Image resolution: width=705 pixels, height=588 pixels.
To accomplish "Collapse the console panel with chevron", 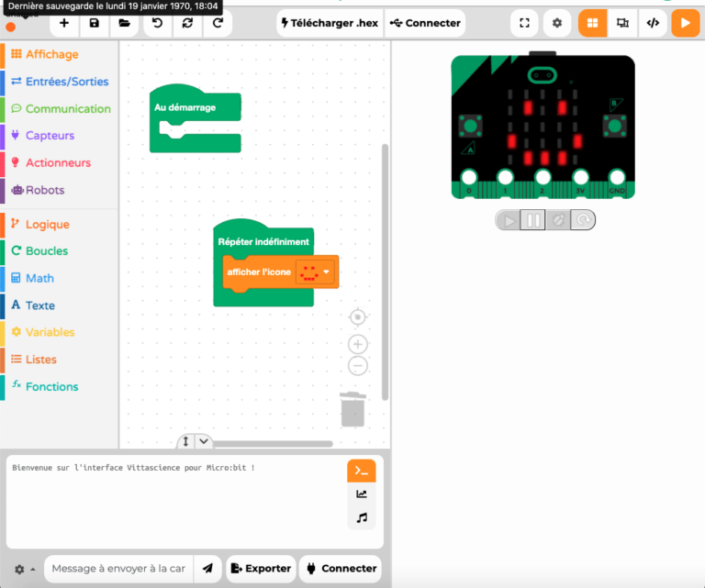I will click(205, 441).
